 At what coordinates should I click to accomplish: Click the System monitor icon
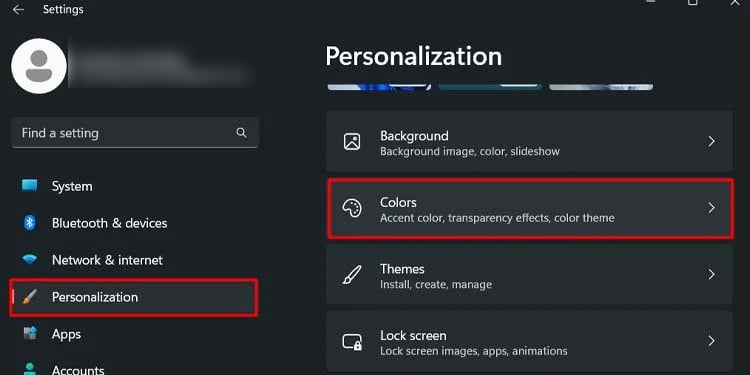(x=30, y=186)
